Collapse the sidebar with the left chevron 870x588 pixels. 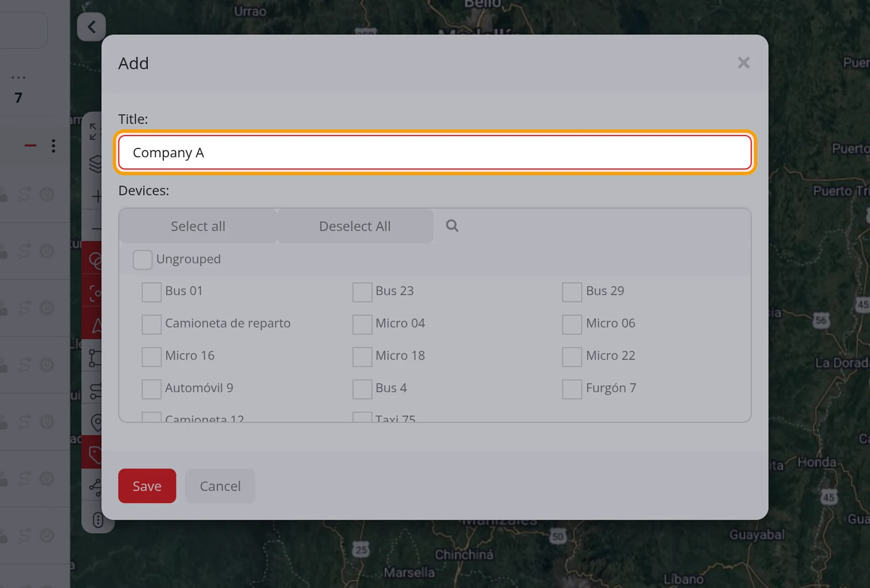pos(91,27)
